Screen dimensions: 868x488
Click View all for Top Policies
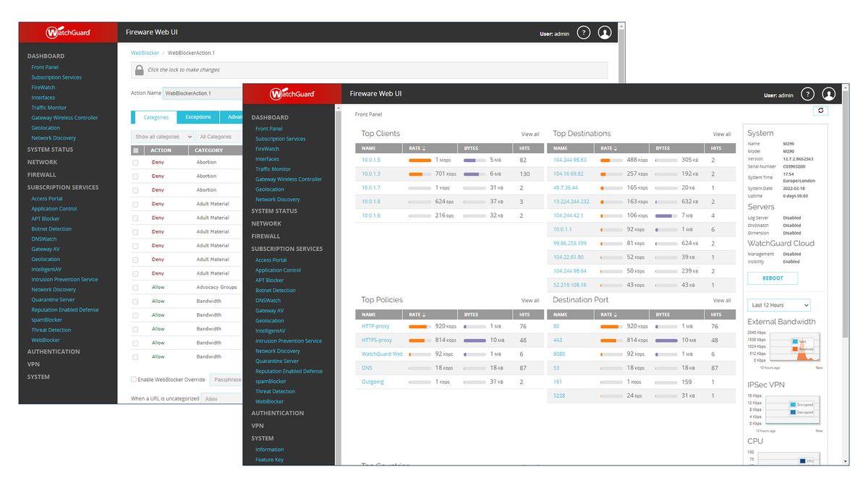tap(530, 300)
